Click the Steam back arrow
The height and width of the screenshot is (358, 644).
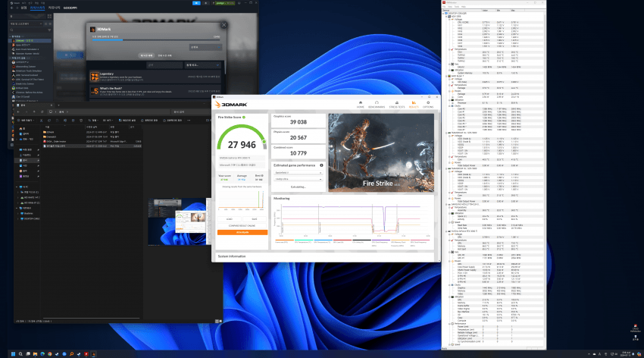(x=11, y=8)
